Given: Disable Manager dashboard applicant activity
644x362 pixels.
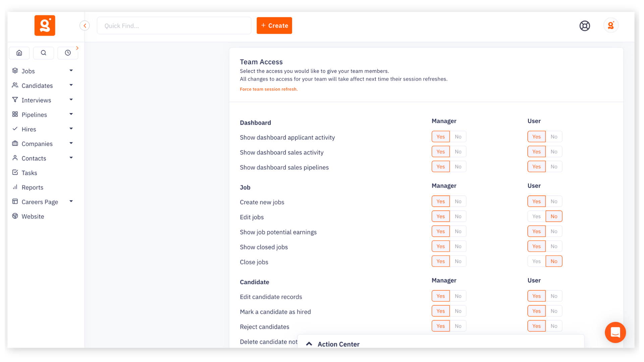Looking at the screenshot, I should coord(458,136).
